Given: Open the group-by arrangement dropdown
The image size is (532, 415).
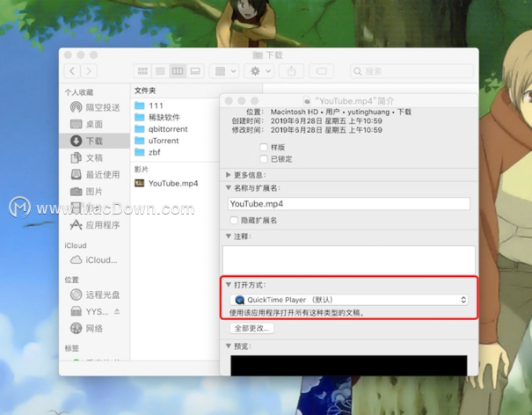Looking at the screenshot, I should pyautogui.click(x=224, y=71).
